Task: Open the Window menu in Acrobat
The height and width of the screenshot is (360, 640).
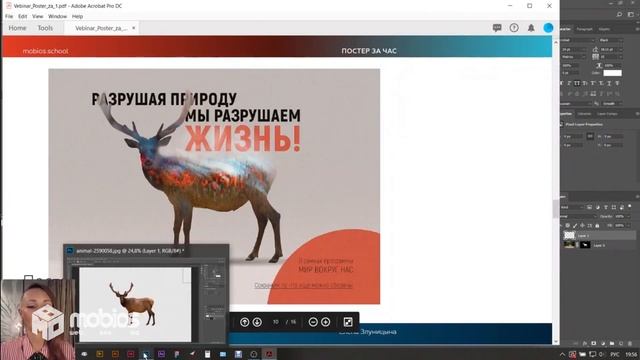Action: tap(57, 16)
